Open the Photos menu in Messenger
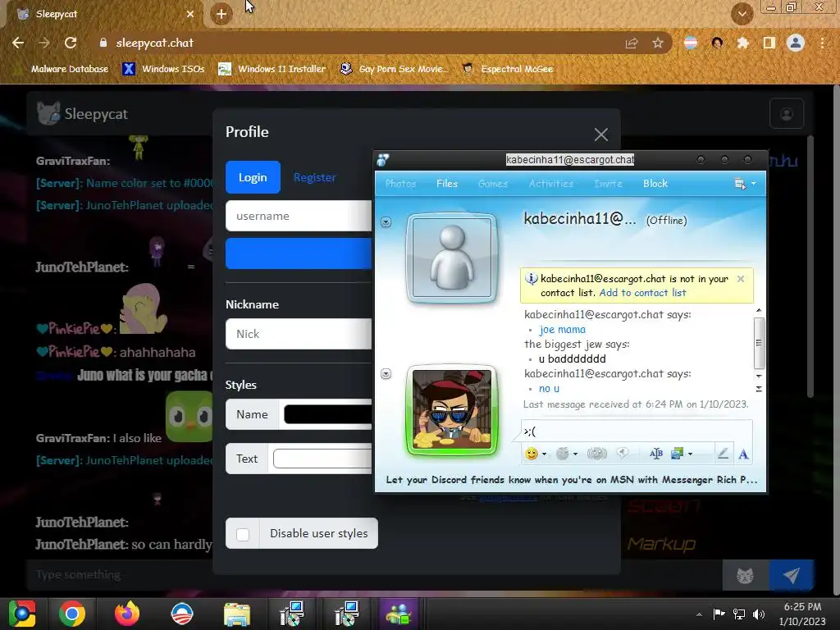This screenshot has height=630, width=840. (400, 184)
